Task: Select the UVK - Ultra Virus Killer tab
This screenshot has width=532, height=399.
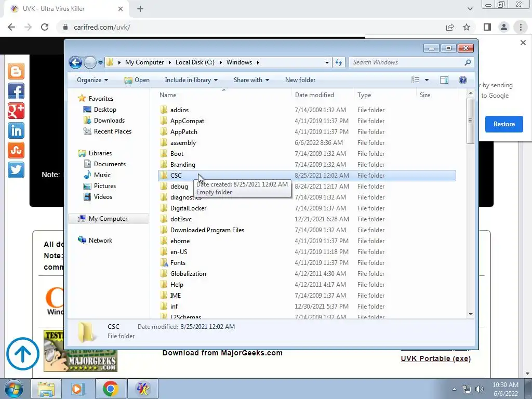Action: pyautogui.click(x=66, y=9)
